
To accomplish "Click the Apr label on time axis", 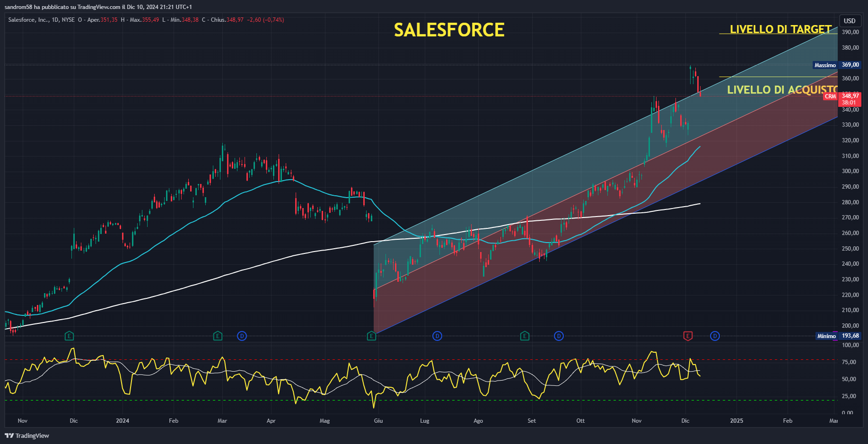I will coord(271,421).
